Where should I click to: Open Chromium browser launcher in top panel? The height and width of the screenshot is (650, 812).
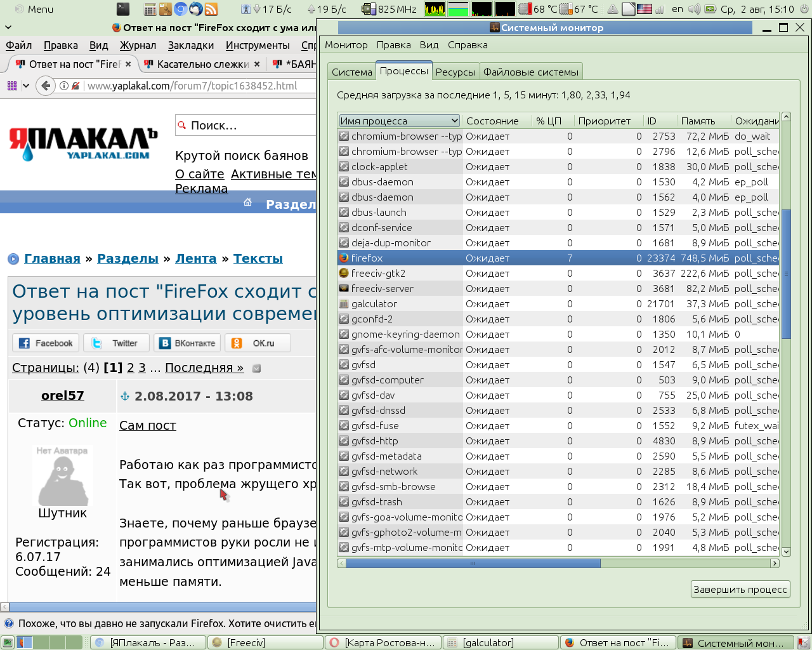[181, 9]
